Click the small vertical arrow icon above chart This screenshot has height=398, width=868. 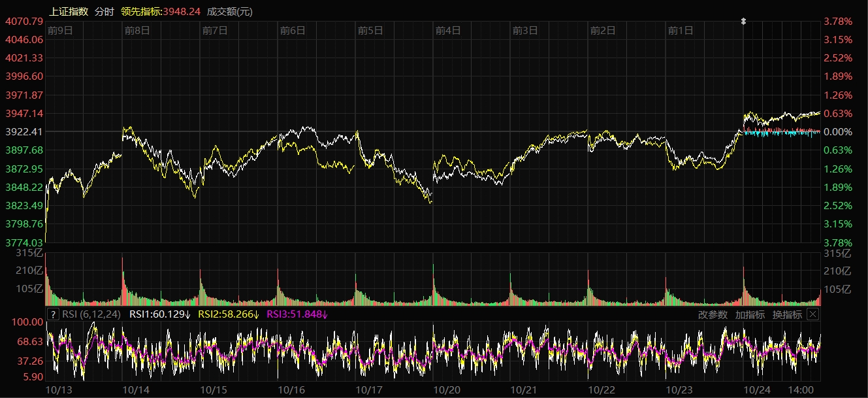tap(743, 22)
